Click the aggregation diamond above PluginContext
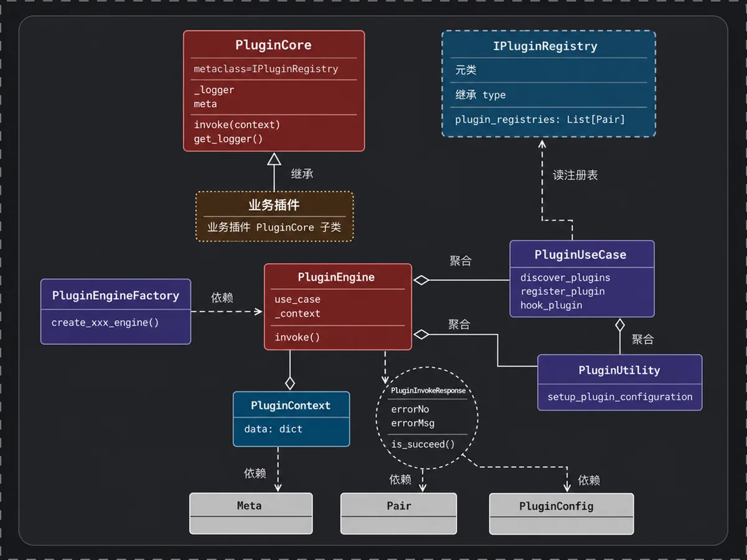 point(289,383)
